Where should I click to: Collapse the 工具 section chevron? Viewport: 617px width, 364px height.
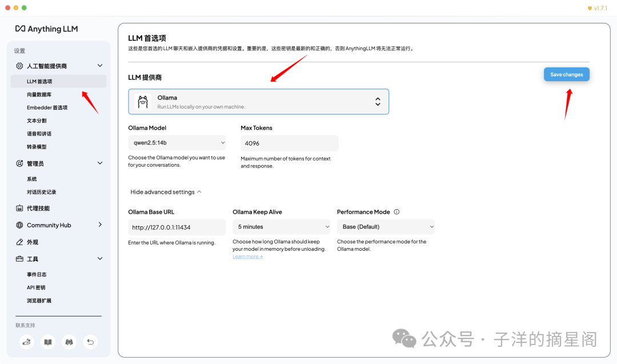(100, 259)
